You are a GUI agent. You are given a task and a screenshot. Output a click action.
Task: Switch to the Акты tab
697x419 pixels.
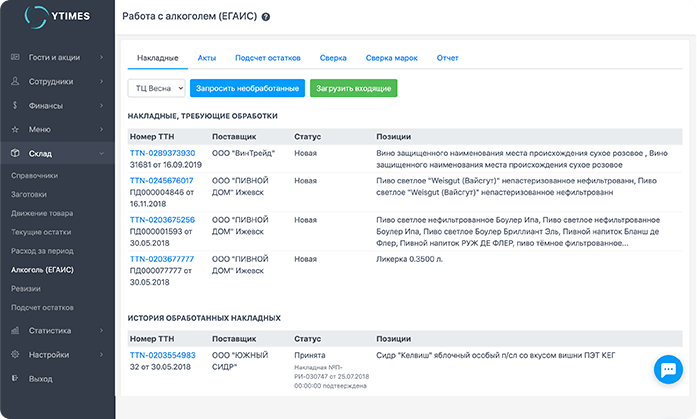[x=207, y=58]
